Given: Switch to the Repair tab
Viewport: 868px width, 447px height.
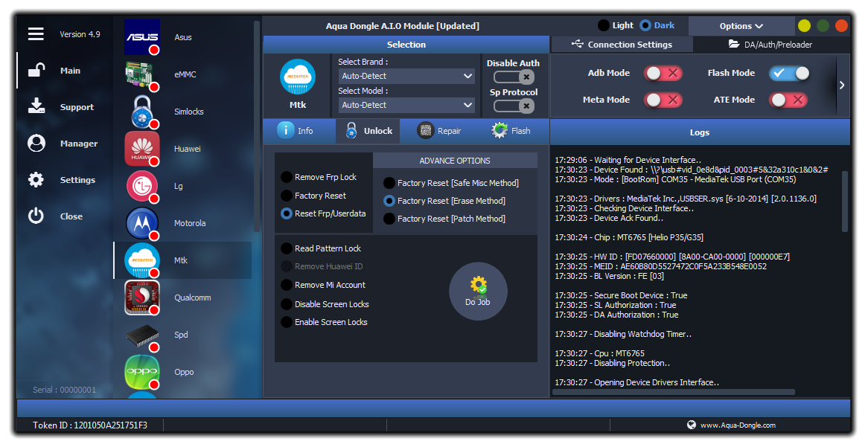Looking at the screenshot, I should (x=439, y=131).
